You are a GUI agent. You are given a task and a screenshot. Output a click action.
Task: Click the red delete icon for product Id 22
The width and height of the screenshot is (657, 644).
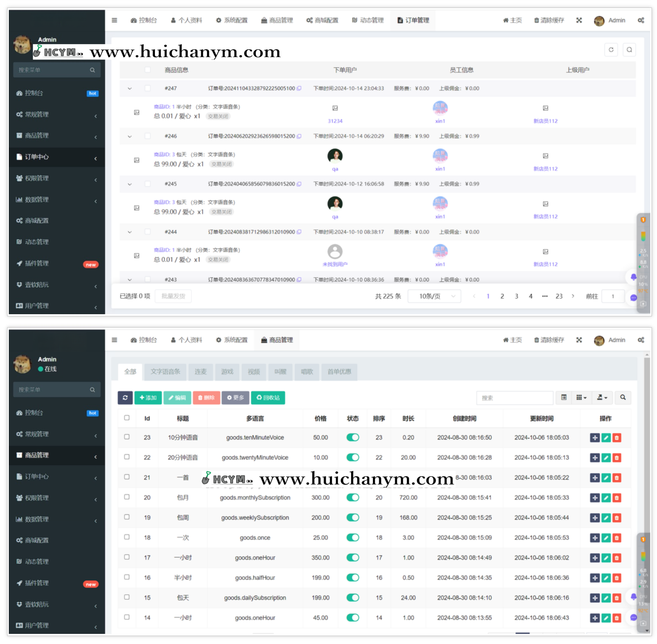tap(617, 458)
